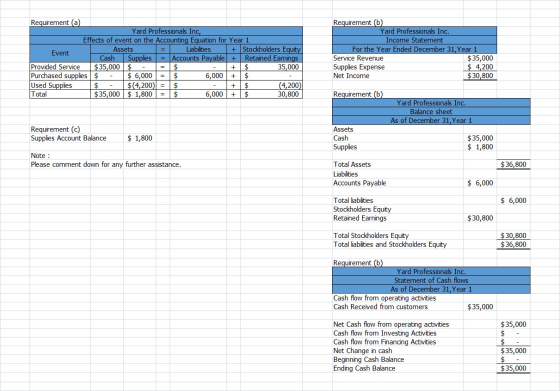Click 'Effects of event on the Accounting Equation' title
Image resolution: width=560 pixels, height=391 pixels.
click(x=166, y=40)
